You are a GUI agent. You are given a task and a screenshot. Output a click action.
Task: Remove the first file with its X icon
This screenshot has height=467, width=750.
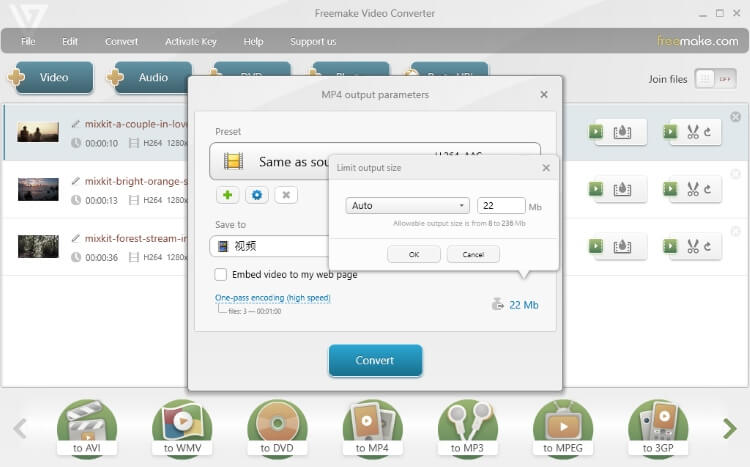[x=736, y=117]
